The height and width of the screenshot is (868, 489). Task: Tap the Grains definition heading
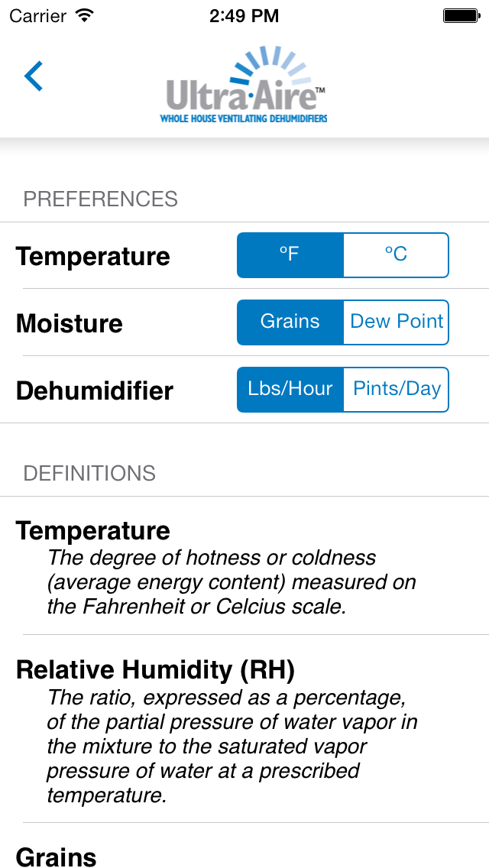point(56,857)
